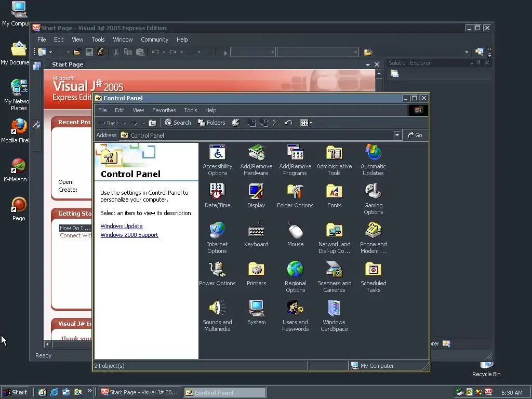
Task: Follow the Windows Update link
Action: coord(122,226)
